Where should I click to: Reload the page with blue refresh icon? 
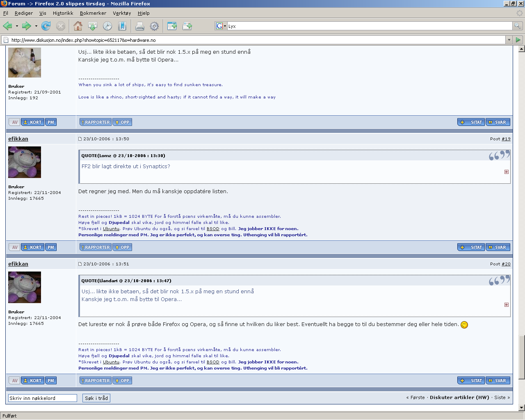click(x=46, y=26)
